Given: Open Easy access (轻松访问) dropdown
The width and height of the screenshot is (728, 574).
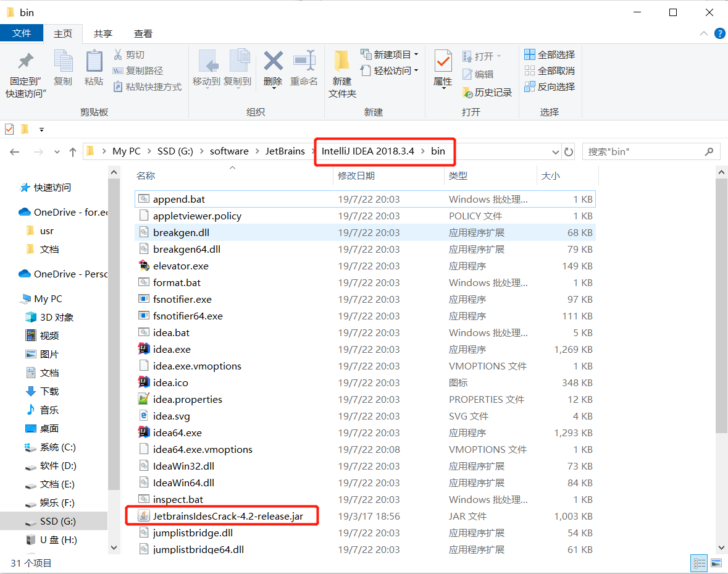Looking at the screenshot, I should pos(389,70).
